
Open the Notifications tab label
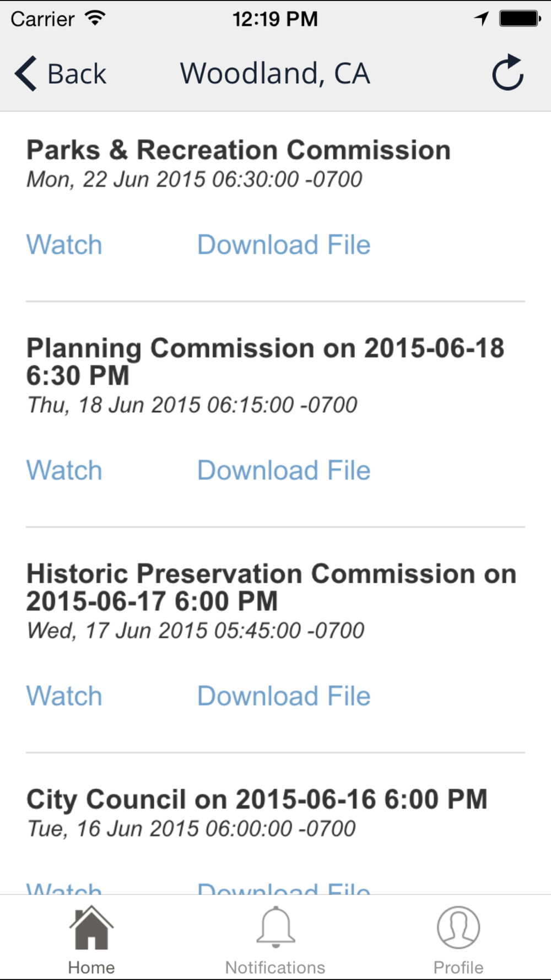[x=275, y=967]
